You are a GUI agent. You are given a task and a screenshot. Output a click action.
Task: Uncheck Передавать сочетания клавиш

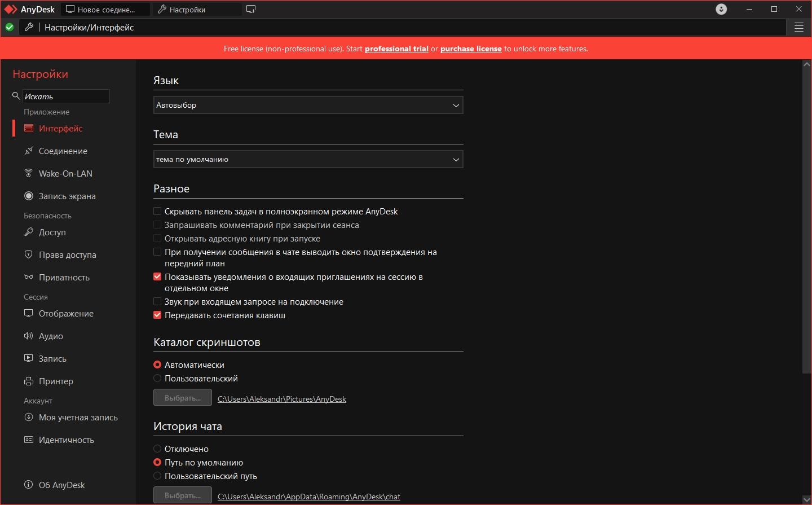pyautogui.click(x=157, y=315)
